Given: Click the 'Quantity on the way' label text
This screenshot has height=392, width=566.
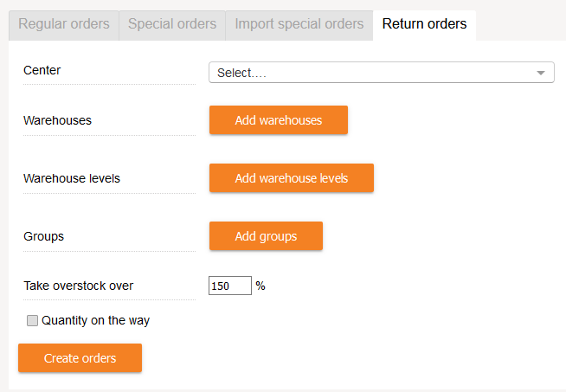Looking at the screenshot, I should coord(95,321).
